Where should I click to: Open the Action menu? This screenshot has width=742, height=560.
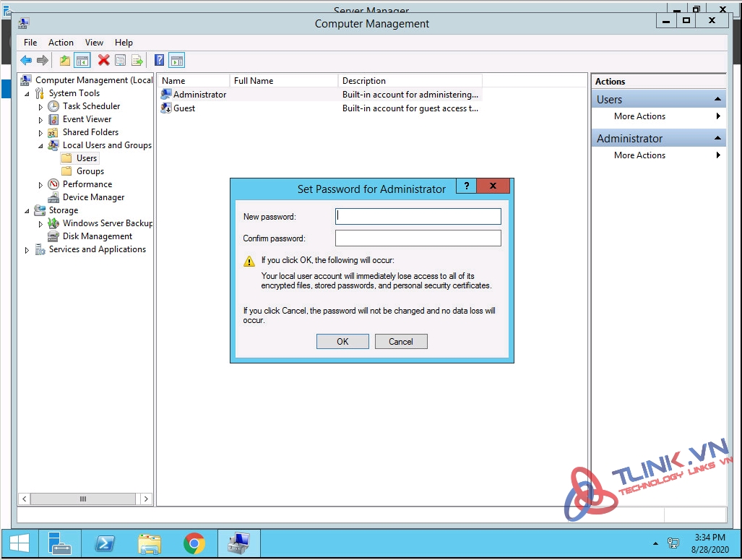click(x=61, y=43)
